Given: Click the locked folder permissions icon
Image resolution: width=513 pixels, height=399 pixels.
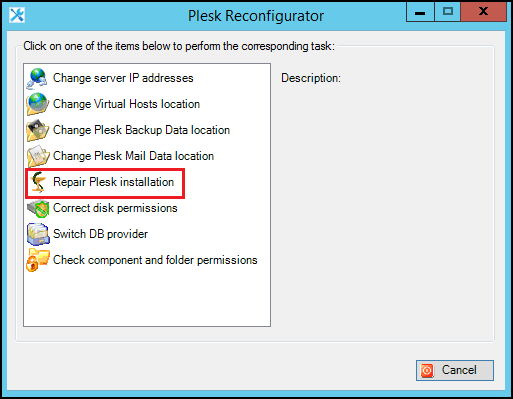Looking at the screenshot, I should pos(38,260).
